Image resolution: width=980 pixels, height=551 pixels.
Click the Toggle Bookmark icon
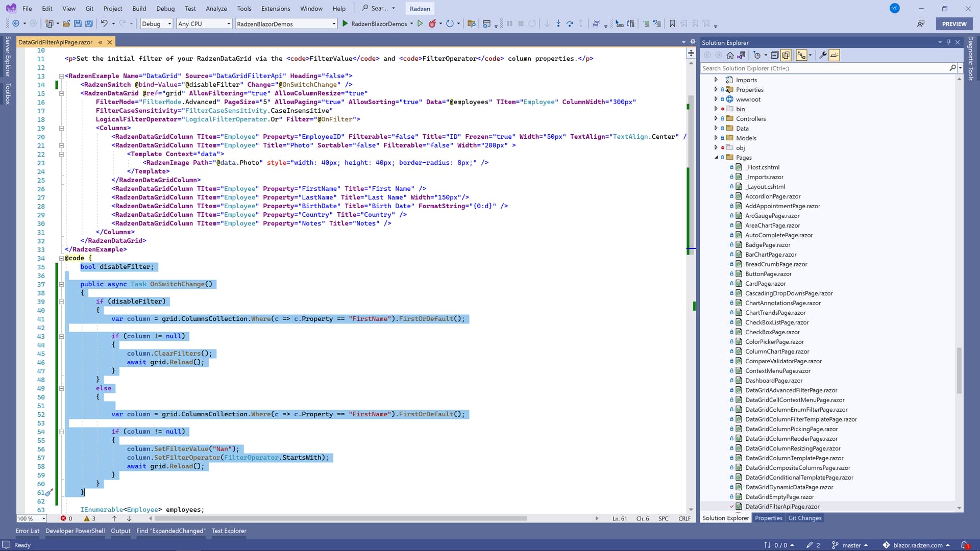click(672, 23)
